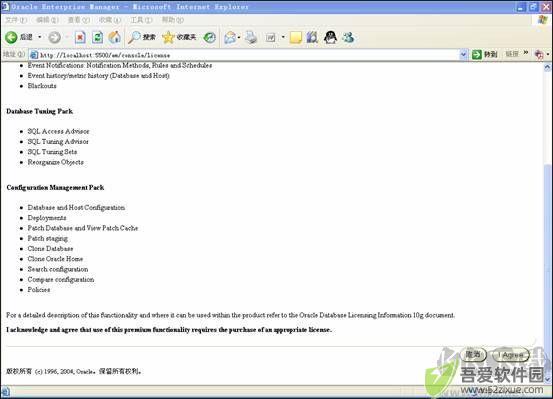Expand the Mail button dropdown arrow
The image size is (553, 399).
239,37
